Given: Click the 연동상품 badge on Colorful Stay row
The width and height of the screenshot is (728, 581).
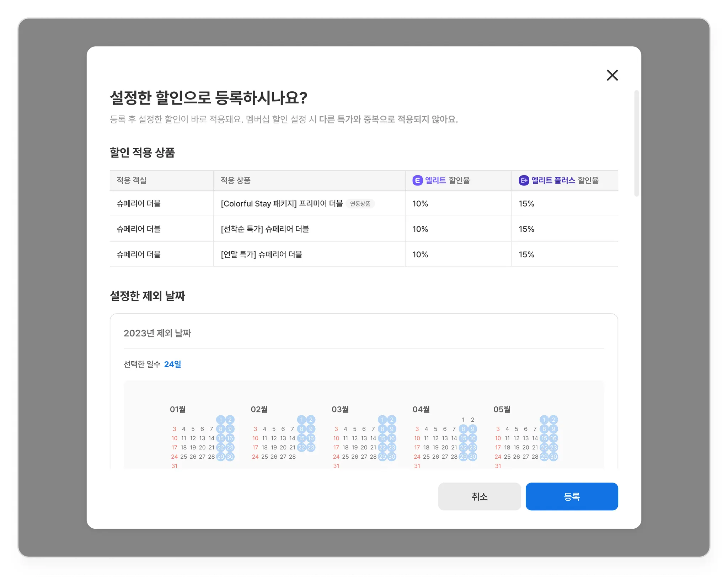Looking at the screenshot, I should click(x=360, y=204).
